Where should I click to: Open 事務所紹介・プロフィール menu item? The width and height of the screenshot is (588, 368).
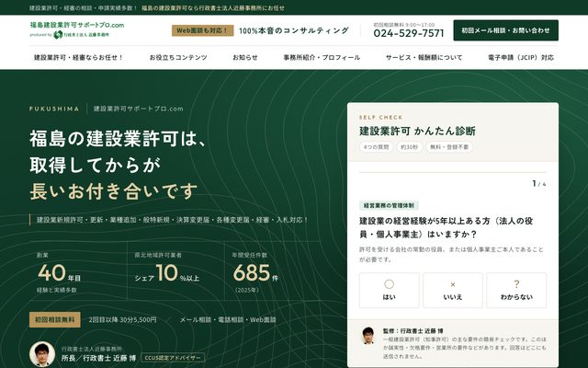pos(322,57)
